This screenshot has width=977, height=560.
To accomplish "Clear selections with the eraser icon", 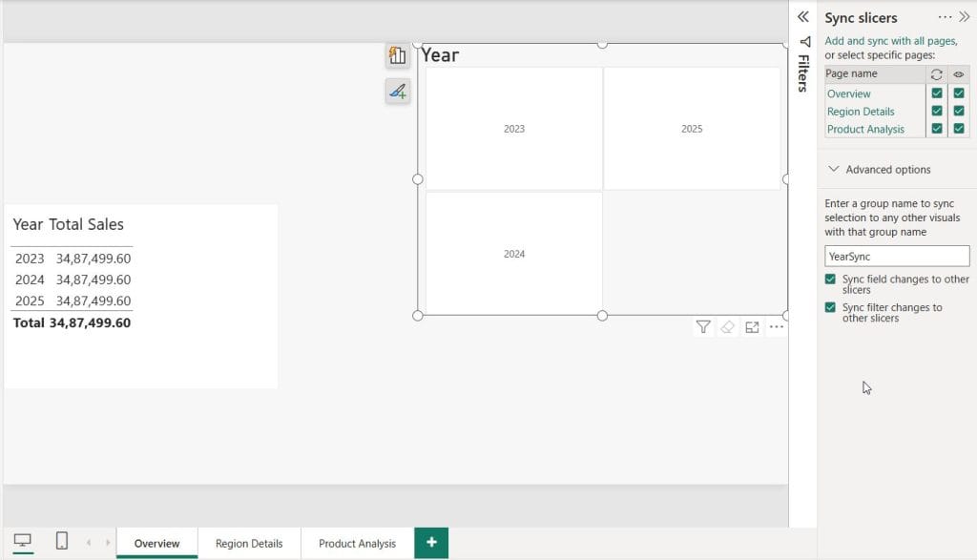I will pos(727,327).
